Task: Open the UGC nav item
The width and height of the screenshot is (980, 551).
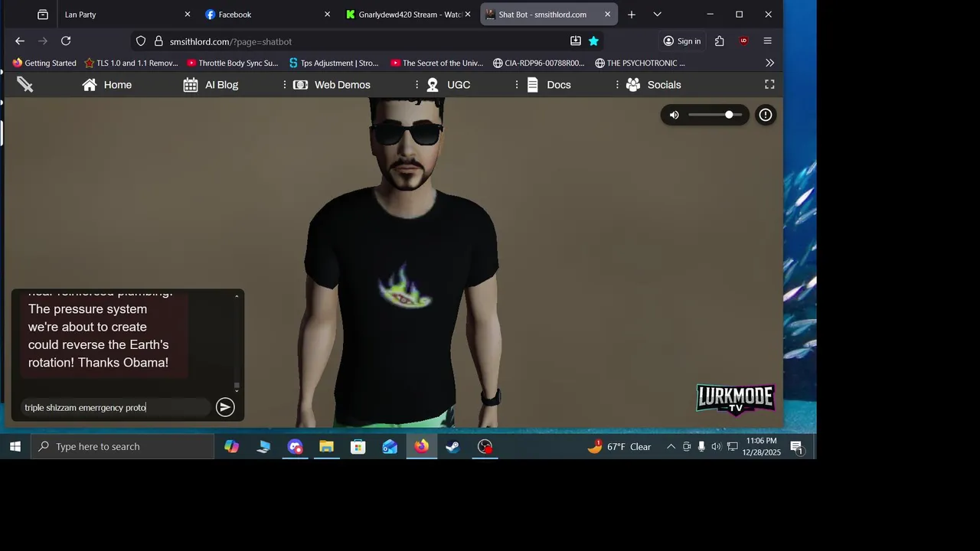Action: (x=448, y=85)
